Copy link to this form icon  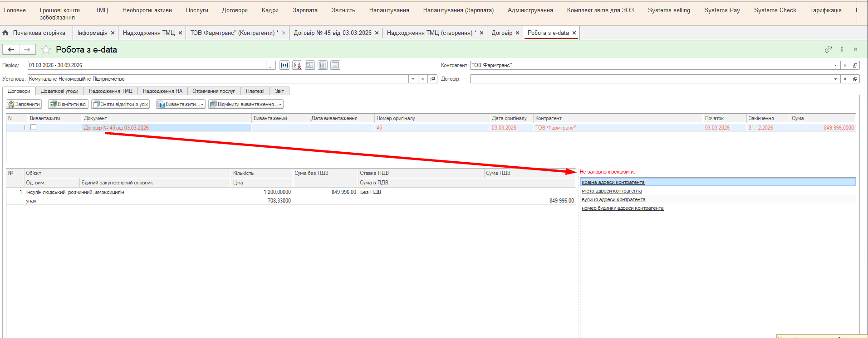tap(828, 49)
